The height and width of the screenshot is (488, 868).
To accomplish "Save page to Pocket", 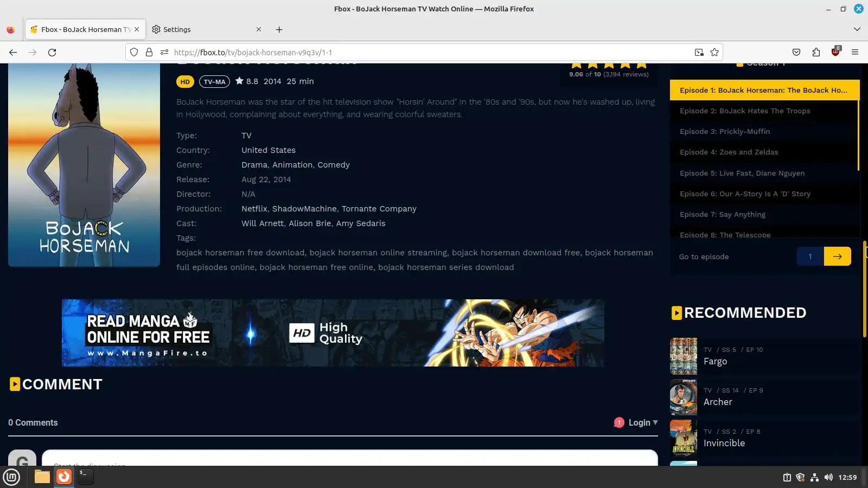I will click(796, 52).
